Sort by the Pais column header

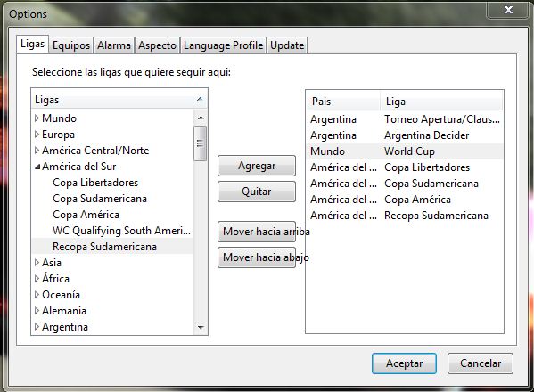343,101
